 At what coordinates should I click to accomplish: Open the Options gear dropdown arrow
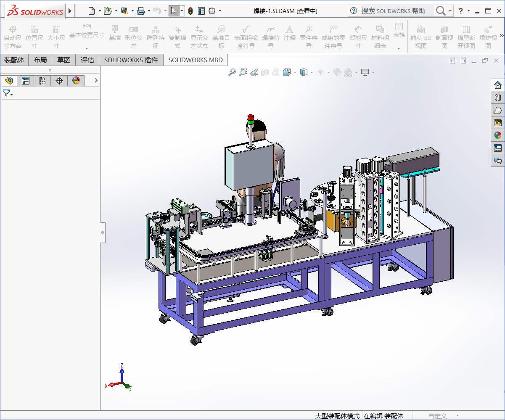click(x=220, y=11)
